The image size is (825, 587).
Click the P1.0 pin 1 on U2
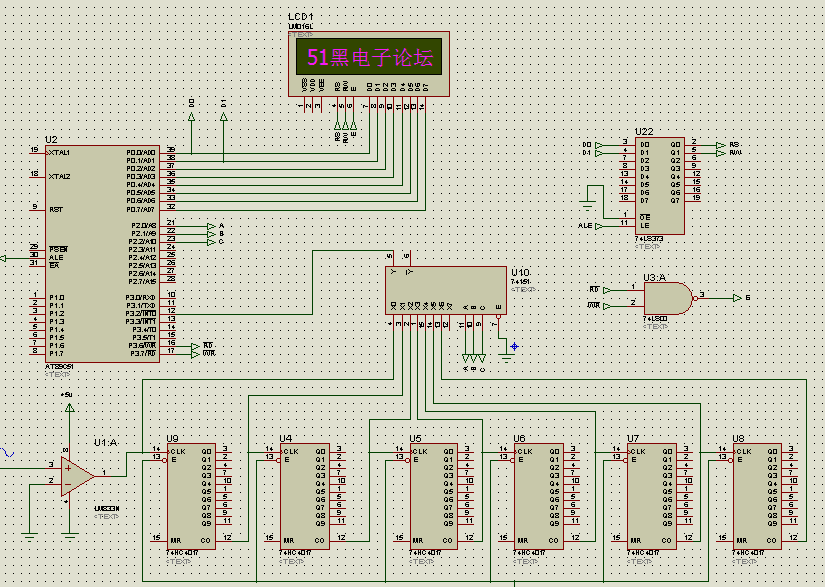click(x=37, y=298)
